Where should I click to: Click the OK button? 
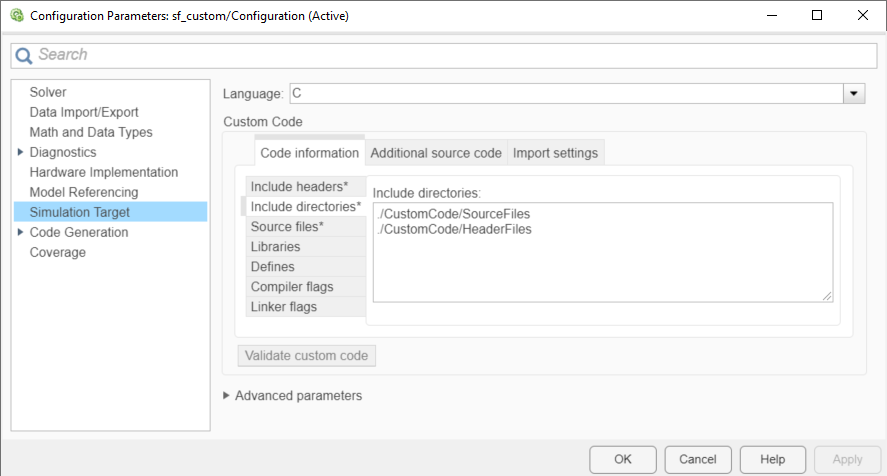click(x=623, y=459)
